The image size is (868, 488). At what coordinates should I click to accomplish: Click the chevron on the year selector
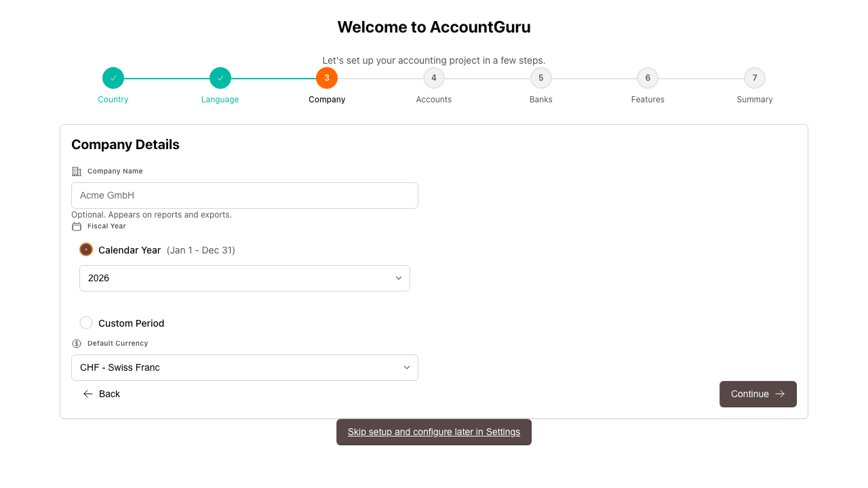399,278
